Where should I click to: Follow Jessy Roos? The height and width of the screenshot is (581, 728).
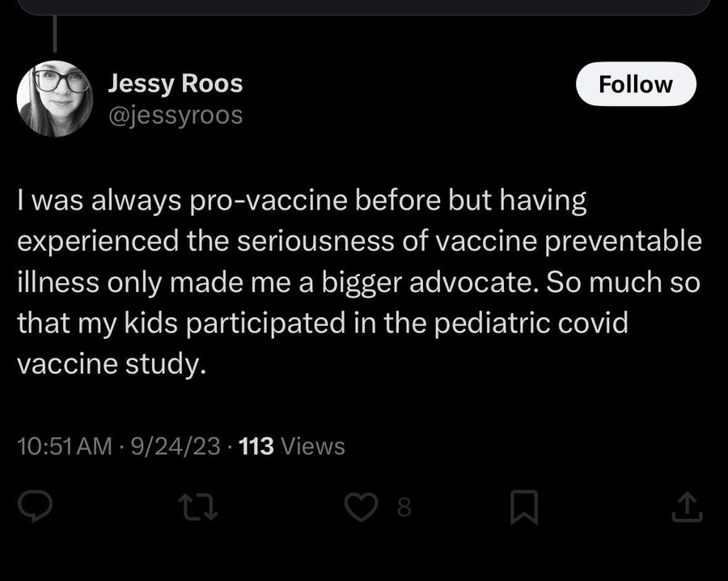pos(635,84)
